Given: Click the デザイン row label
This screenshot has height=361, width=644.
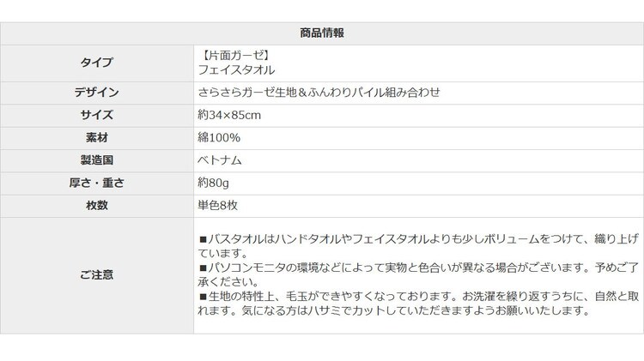Looking at the screenshot, I should 96,93.
